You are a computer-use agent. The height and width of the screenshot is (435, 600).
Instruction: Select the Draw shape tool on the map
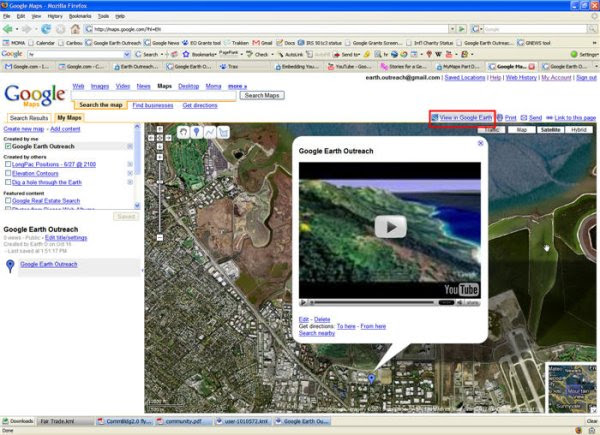coord(223,132)
